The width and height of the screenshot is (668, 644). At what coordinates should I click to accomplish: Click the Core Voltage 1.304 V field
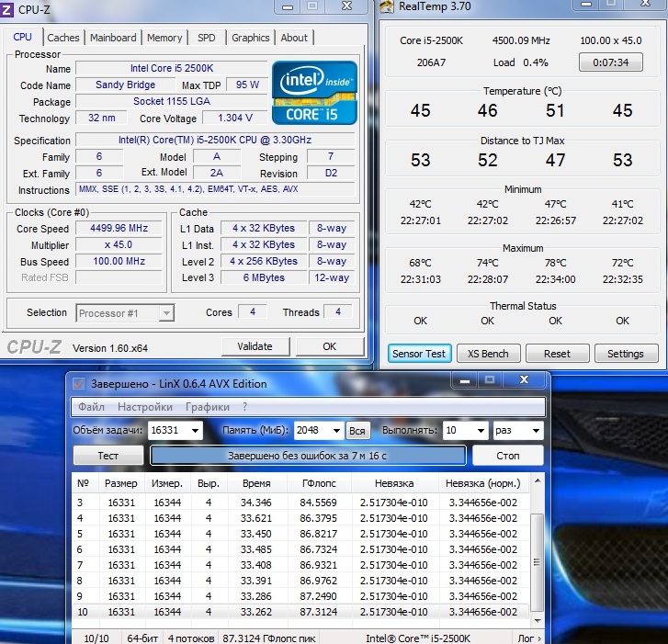[x=234, y=118]
